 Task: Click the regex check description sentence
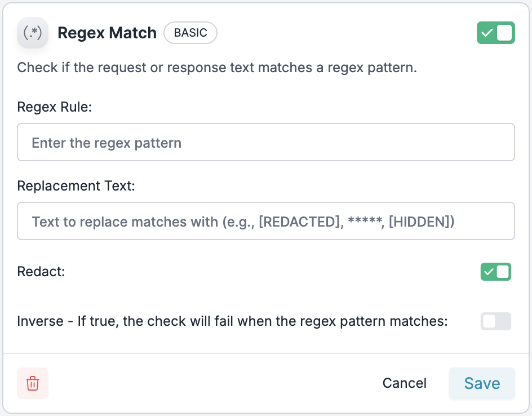[217, 68]
